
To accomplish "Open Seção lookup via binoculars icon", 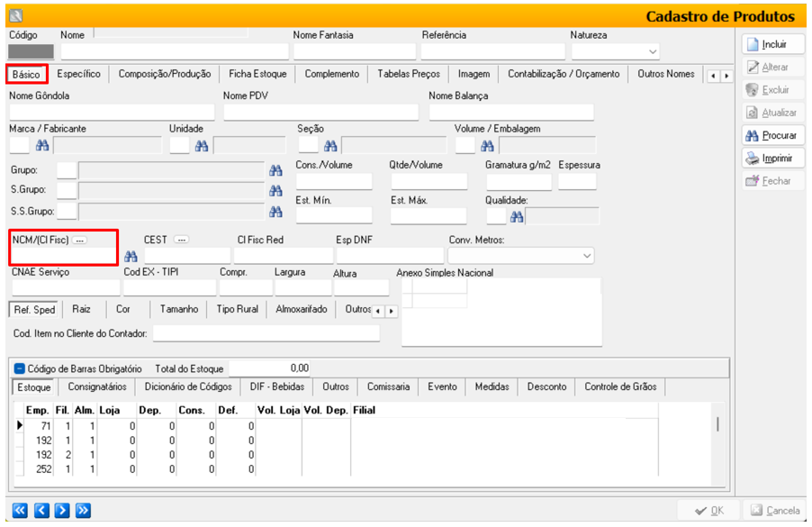I will [330, 146].
